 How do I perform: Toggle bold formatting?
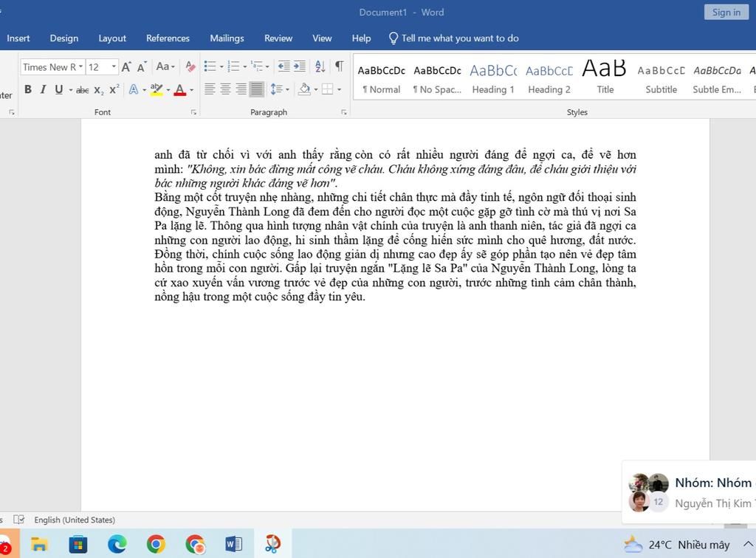(28, 89)
